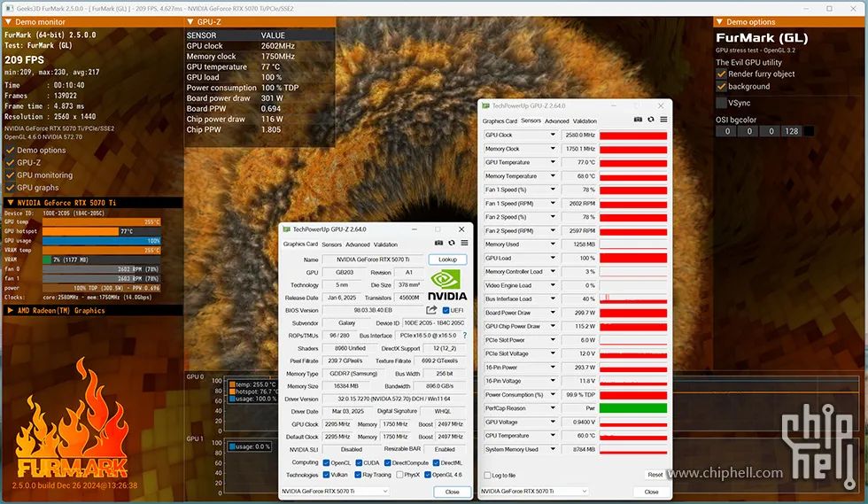Enable the VSync checkbox
The width and height of the screenshot is (868, 504).
click(721, 103)
